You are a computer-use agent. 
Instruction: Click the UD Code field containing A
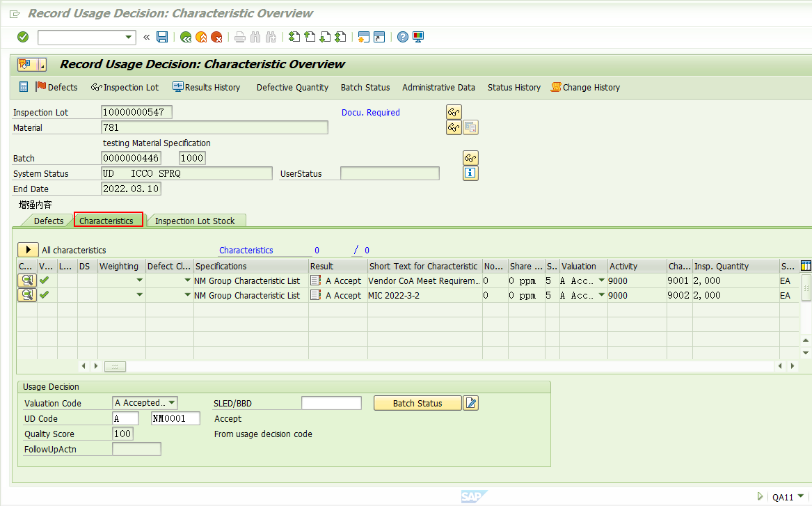point(125,418)
